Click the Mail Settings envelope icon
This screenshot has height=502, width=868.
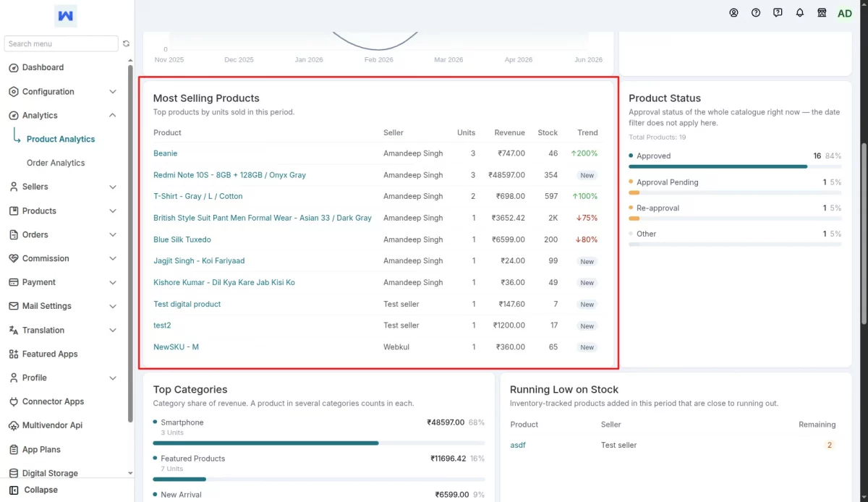pos(14,307)
